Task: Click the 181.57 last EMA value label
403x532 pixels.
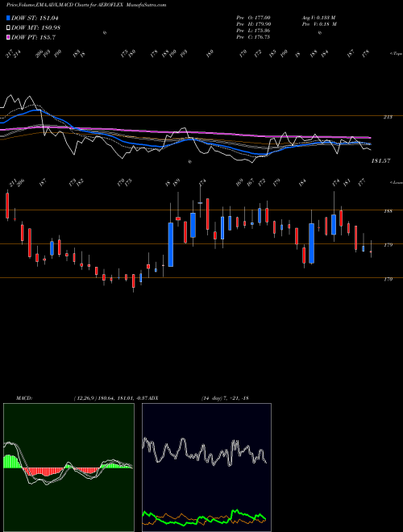Action: [x=380, y=160]
